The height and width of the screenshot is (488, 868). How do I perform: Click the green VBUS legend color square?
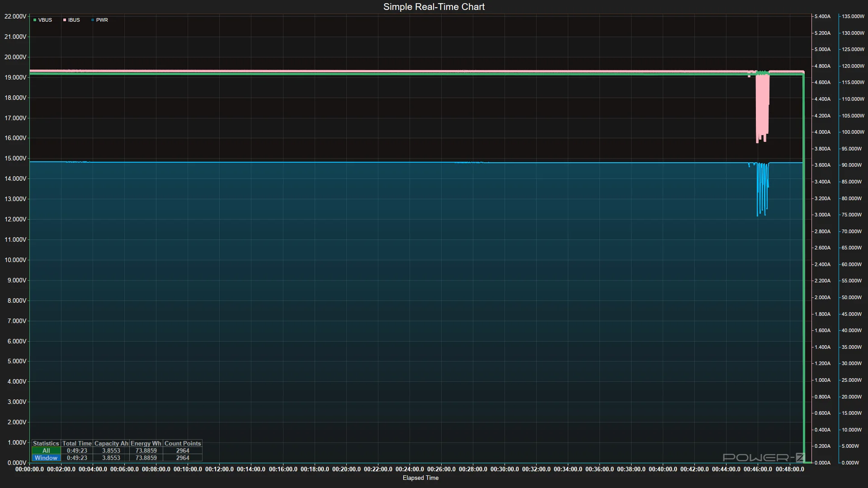coord(35,20)
